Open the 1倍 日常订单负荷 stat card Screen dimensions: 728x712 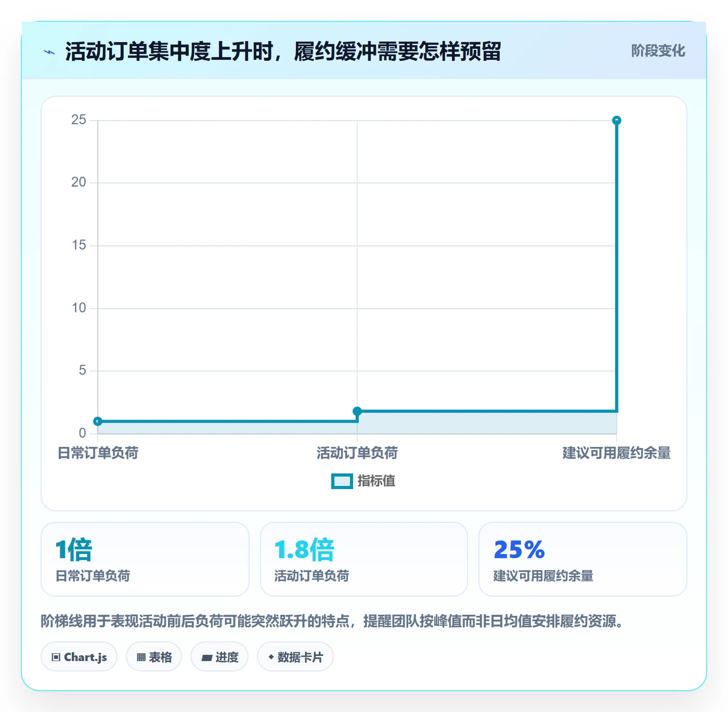pos(145,559)
